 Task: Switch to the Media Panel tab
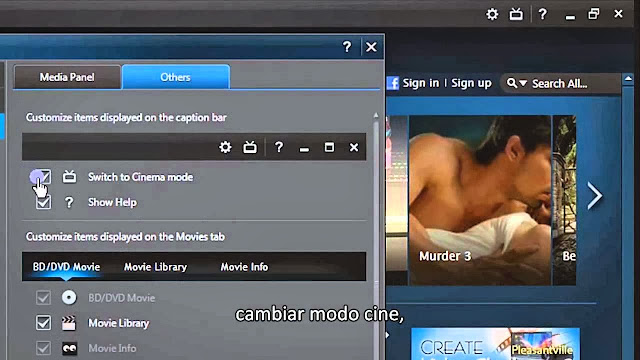pos(67,77)
